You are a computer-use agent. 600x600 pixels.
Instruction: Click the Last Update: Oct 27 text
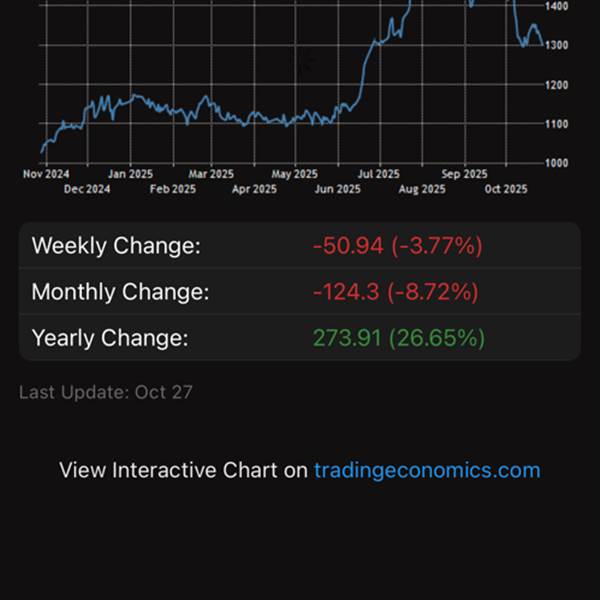[x=105, y=392]
